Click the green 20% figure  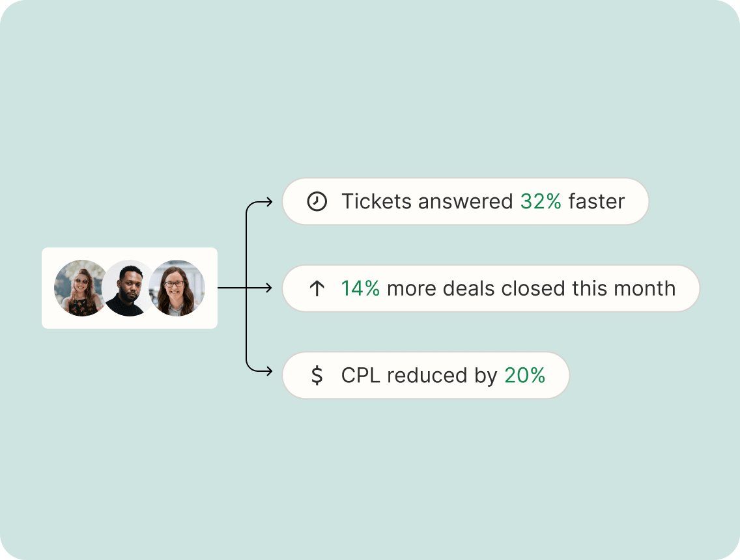[x=524, y=375]
